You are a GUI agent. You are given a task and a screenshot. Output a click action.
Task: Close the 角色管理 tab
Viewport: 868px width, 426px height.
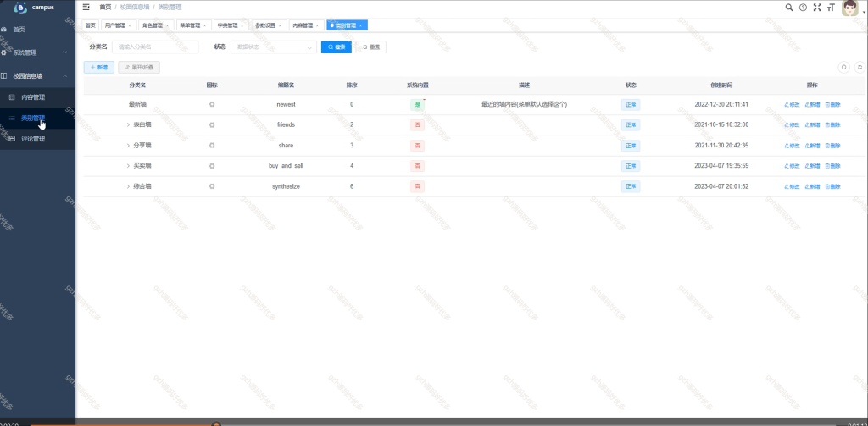(167, 25)
